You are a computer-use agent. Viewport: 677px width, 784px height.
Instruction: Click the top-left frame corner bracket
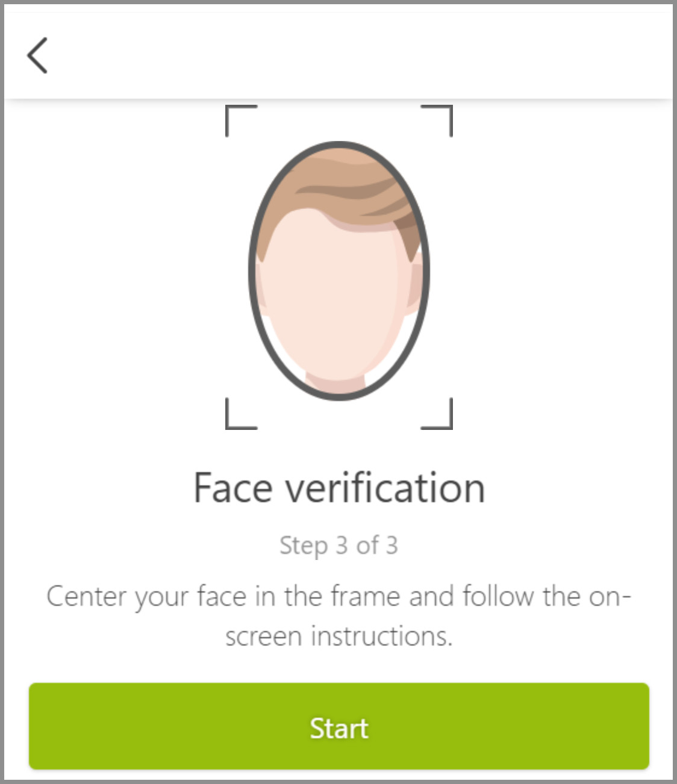pos(240,120)
